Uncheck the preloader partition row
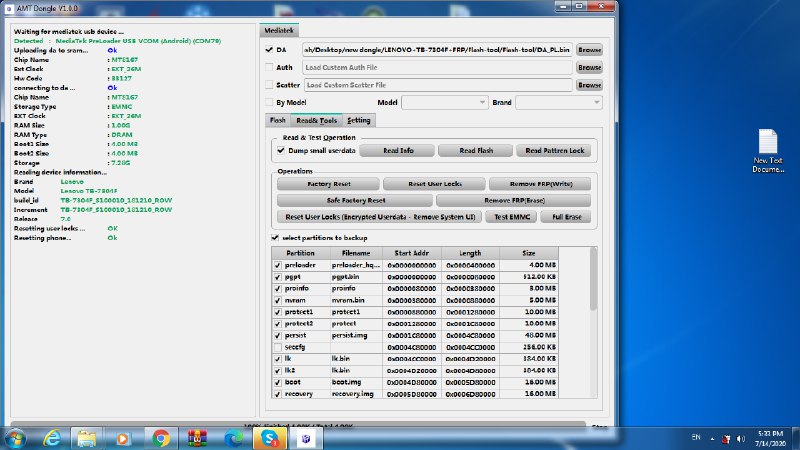800x450 pixels. 278,265
